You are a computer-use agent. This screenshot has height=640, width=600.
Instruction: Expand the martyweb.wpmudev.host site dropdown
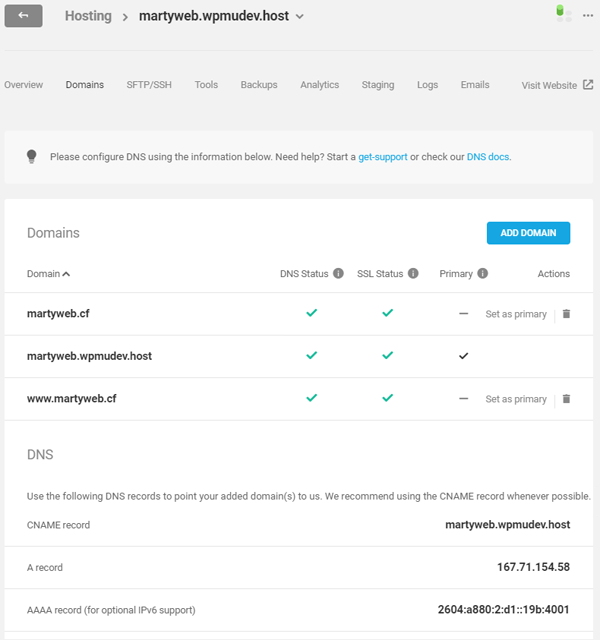click(300, 17)
